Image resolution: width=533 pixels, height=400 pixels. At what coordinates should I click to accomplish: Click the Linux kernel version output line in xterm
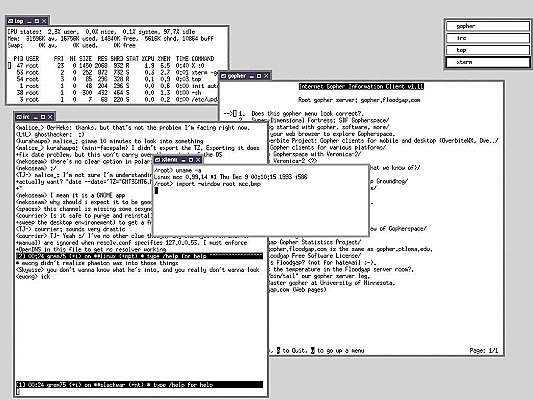pos(230,177)
